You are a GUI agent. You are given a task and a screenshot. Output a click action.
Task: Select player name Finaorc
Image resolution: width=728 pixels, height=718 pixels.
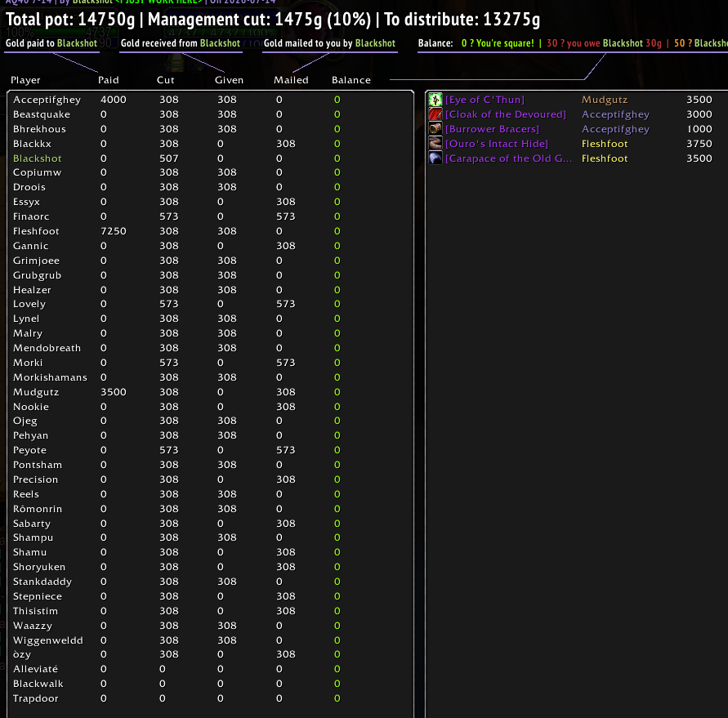pos(31,216)
